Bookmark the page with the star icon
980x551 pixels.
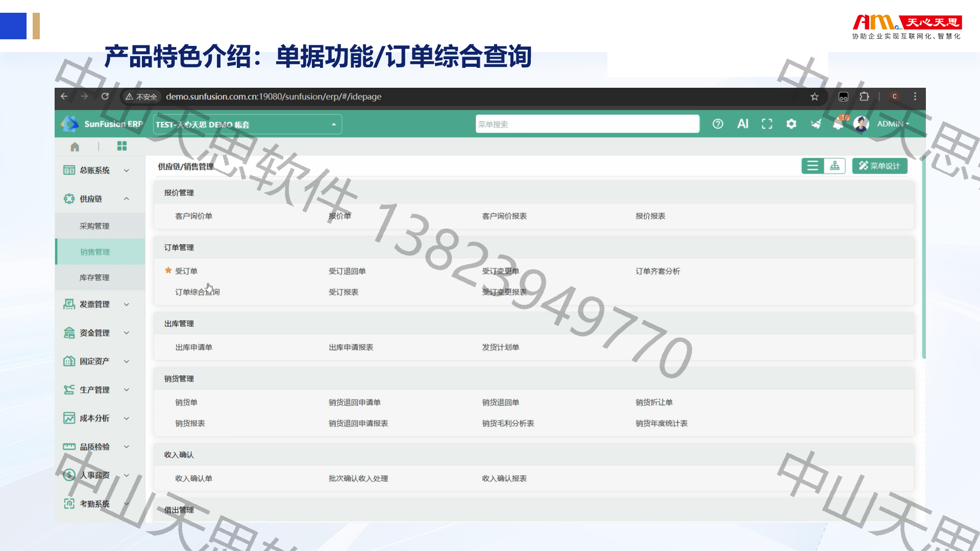(x=815, y=97)
